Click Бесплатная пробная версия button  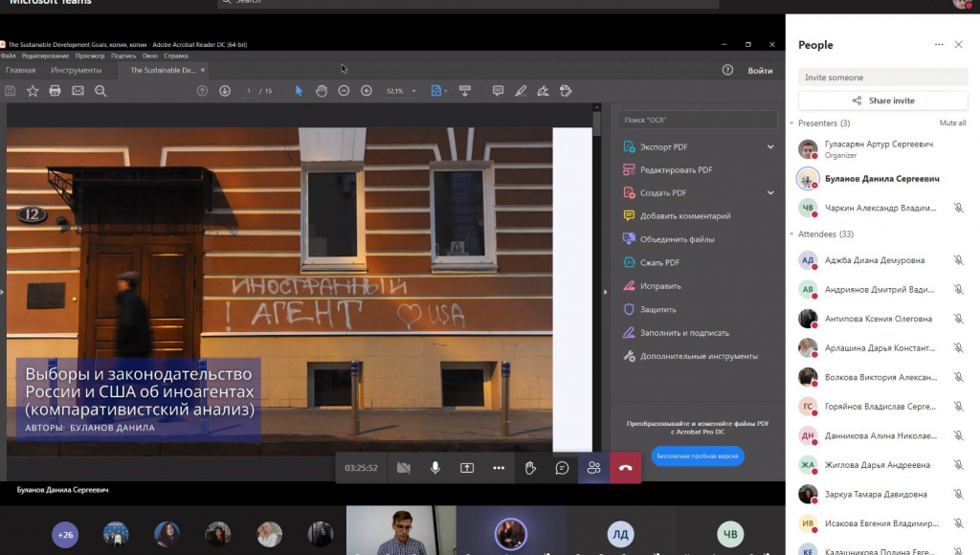point(698,456)
